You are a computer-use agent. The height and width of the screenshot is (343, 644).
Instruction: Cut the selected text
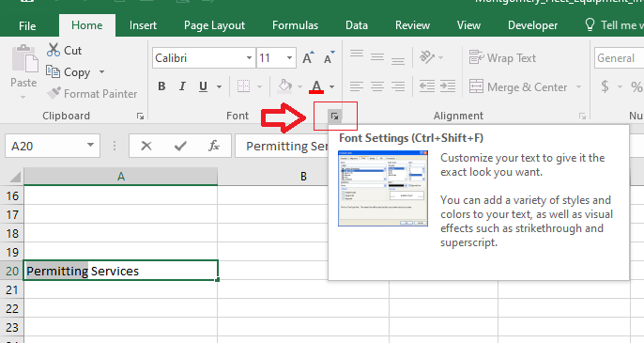(x=65, y=50)
